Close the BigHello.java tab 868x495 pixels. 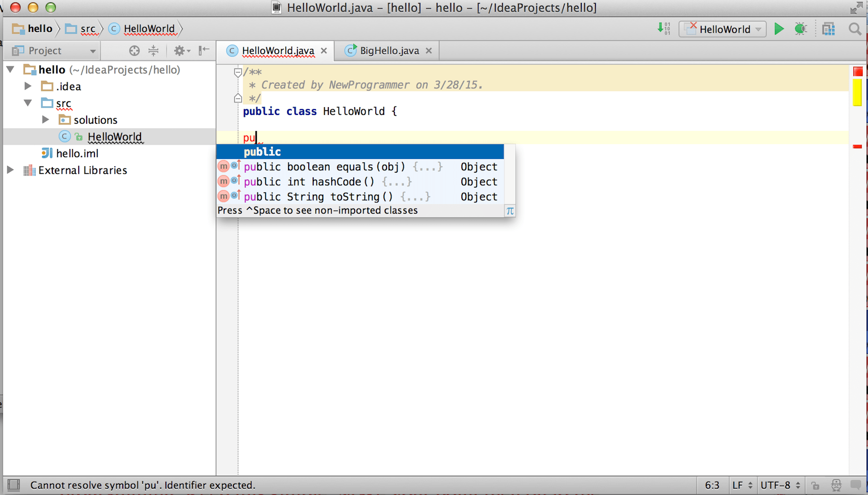coord(429,50)
